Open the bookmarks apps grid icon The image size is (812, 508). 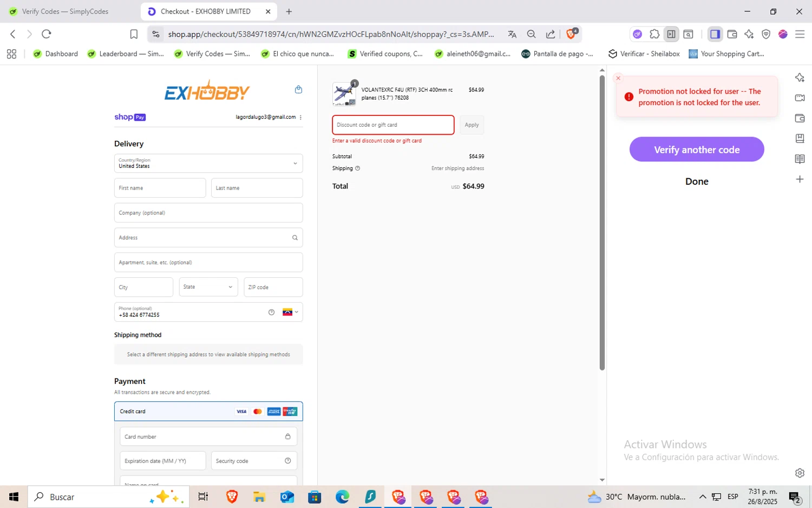click(x=11, y=54)
